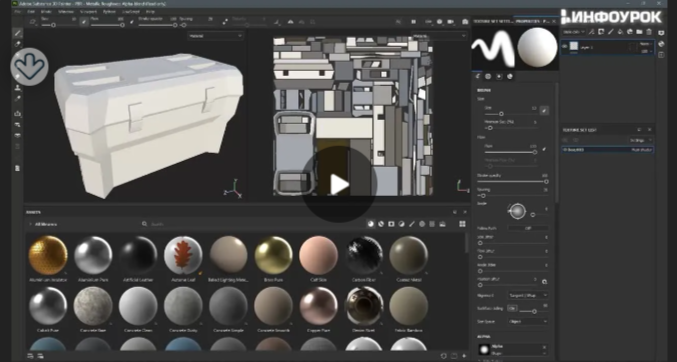Toggle size pressure icon in top toolbar

coord(85,22)
